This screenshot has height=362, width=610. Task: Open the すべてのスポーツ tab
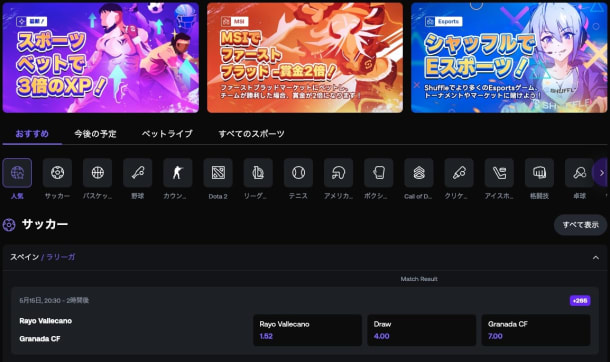click(251, 134)
